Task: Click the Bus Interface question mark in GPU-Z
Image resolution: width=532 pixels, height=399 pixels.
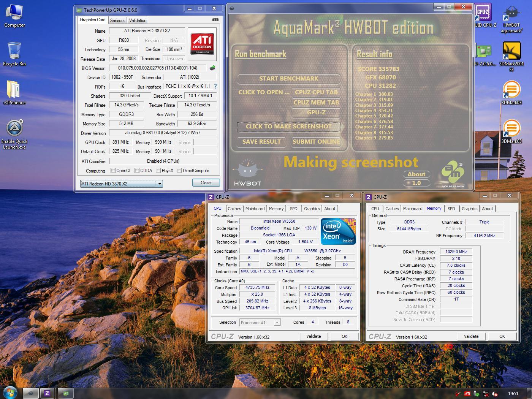Action: (215, 86)
